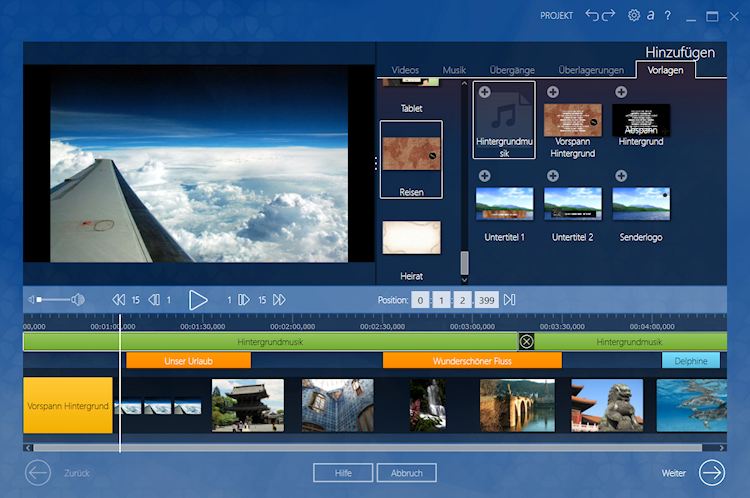Image resolution: width=750 pixels, height=498 pixels.
Task: Open settings with the gear icon
Action: click(633, 15)
